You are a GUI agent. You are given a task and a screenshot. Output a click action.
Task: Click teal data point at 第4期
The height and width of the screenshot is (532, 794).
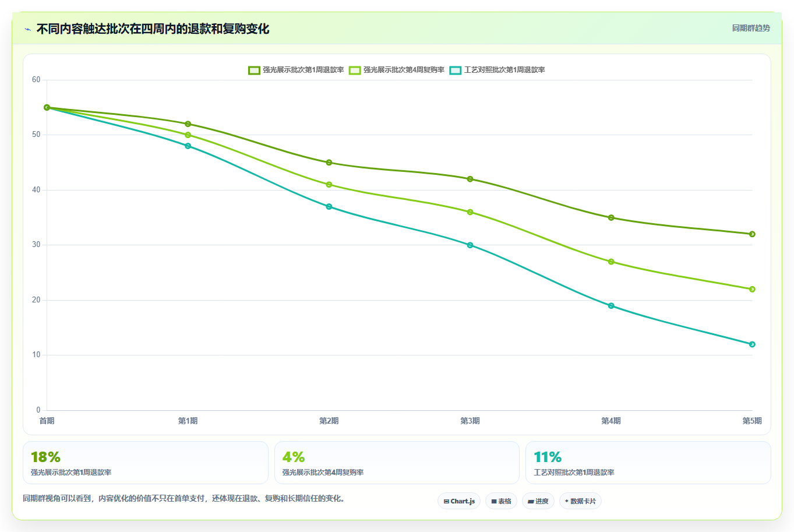611,306
